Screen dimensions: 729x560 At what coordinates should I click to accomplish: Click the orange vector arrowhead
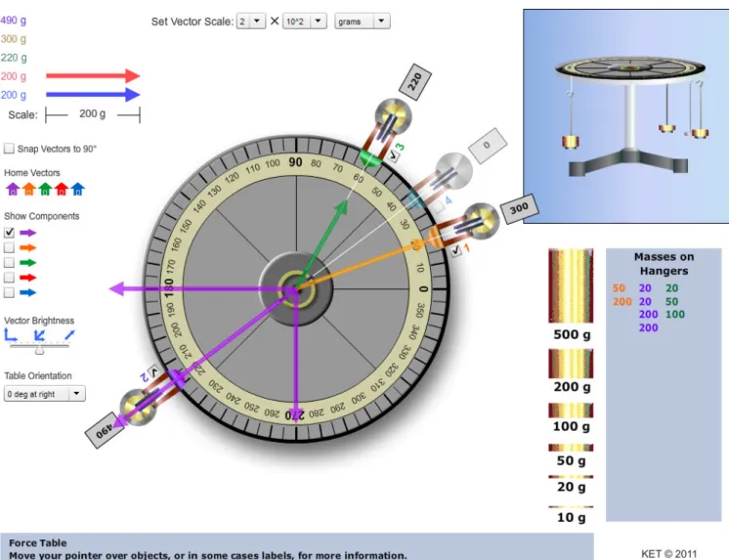tap(419, 244)
